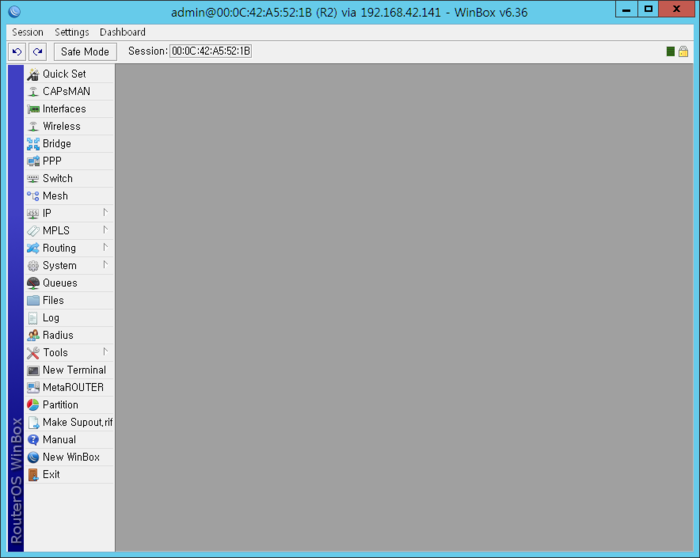700x558 pixels.
Task: Click the green status indicator square
Action: click(x=670, y=51)
